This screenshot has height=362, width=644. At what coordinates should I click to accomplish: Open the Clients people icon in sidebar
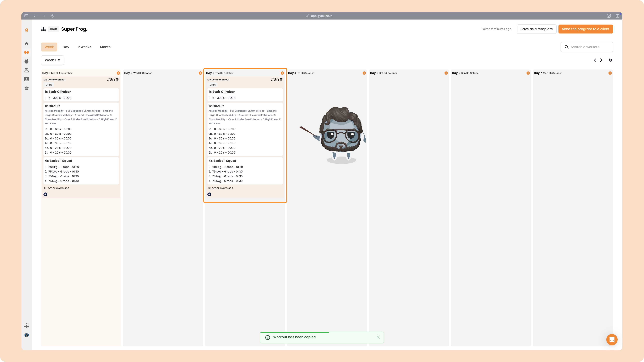click(27, 70)
